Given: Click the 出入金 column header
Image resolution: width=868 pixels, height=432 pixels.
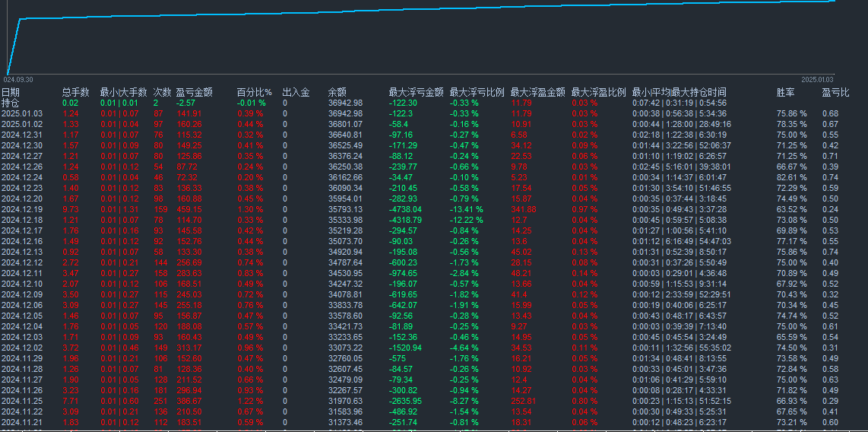Looking at the screenshot, I should [296, 92].
